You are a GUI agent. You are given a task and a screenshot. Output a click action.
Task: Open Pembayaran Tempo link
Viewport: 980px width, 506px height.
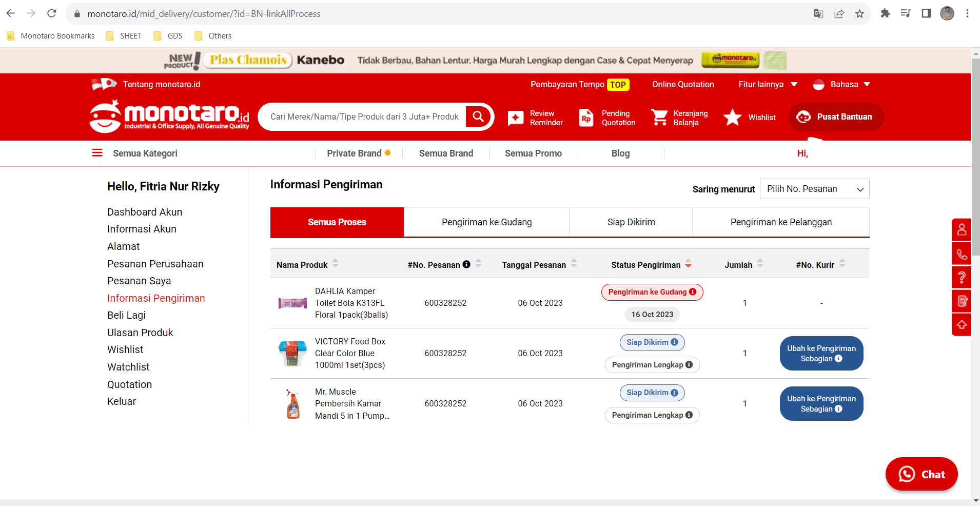point(580,84)
